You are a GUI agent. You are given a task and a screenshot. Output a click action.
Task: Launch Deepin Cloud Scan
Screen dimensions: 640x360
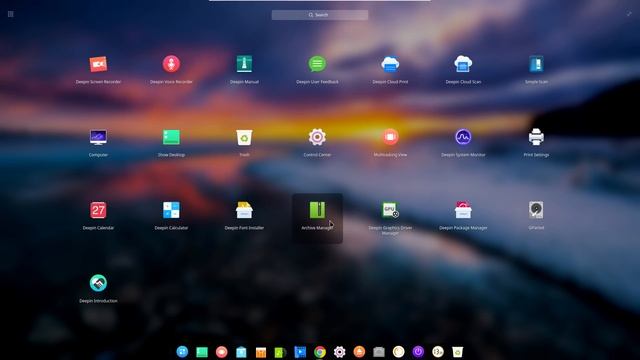coord(463,64)
